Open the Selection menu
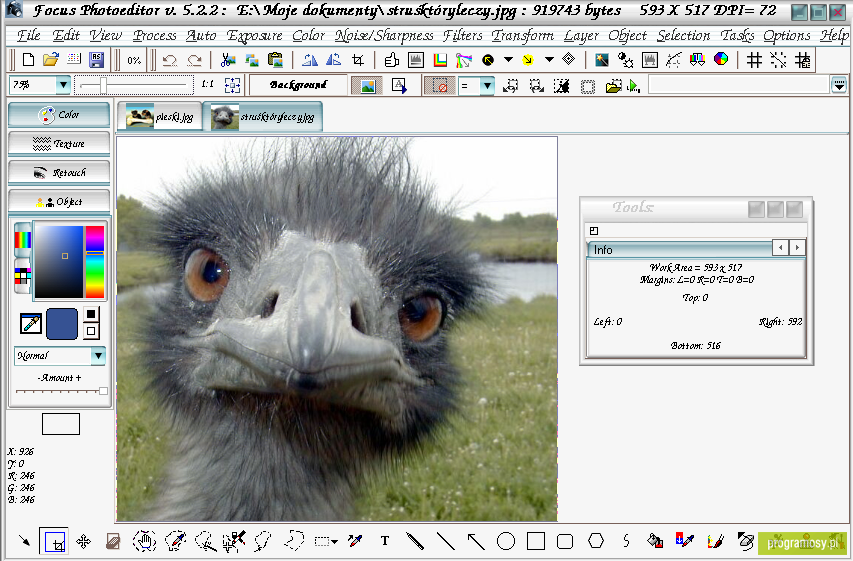This screenshot has width=853, height=561. [683, 36]
